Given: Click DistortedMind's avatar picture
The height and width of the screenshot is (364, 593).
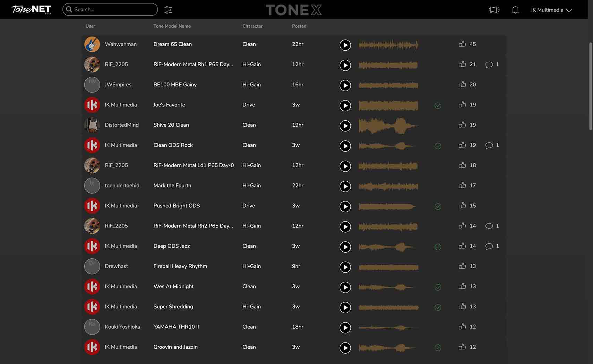Looking at the screenshot, I should [92, 125].
